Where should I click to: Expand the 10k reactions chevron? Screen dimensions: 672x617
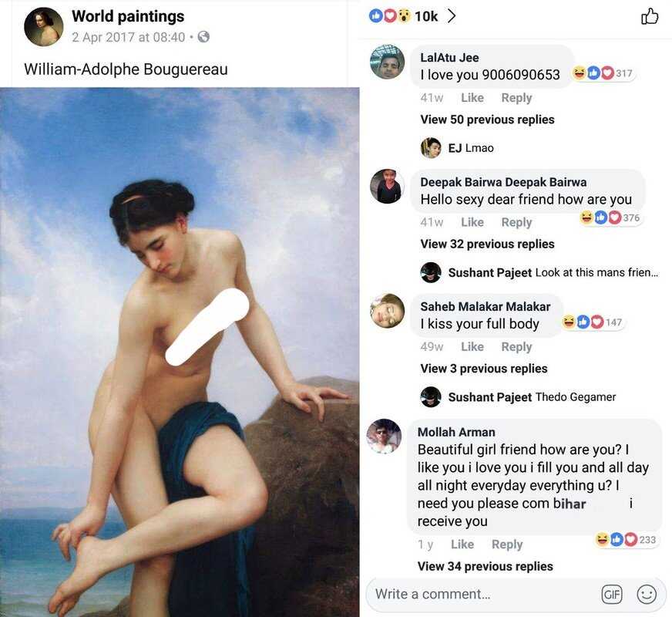click(x=452, y=16)
